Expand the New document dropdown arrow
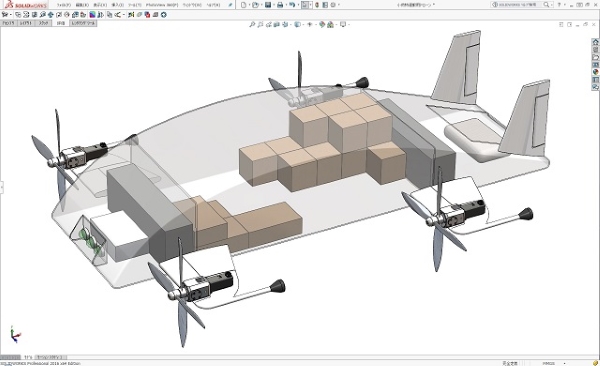This screenshot has height=366, width=600. click(x=249, y=5)
